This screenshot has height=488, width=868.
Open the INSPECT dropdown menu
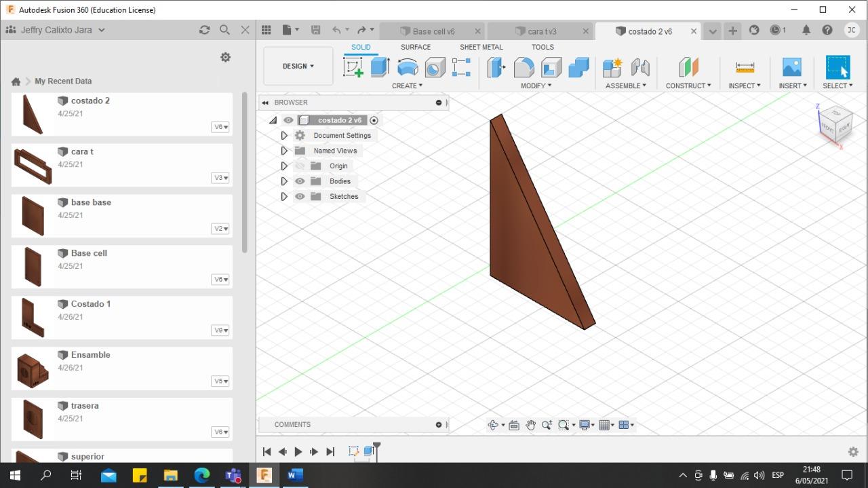[x=745, y=86]
